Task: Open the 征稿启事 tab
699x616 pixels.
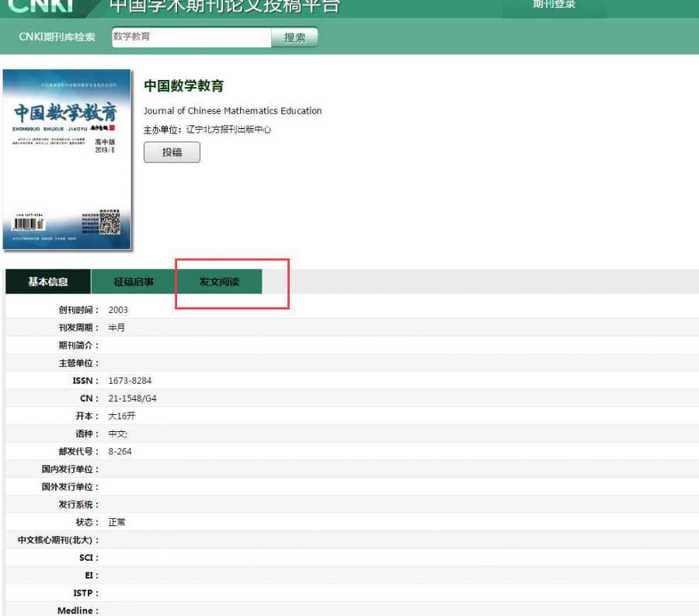Action: point(134,282)
